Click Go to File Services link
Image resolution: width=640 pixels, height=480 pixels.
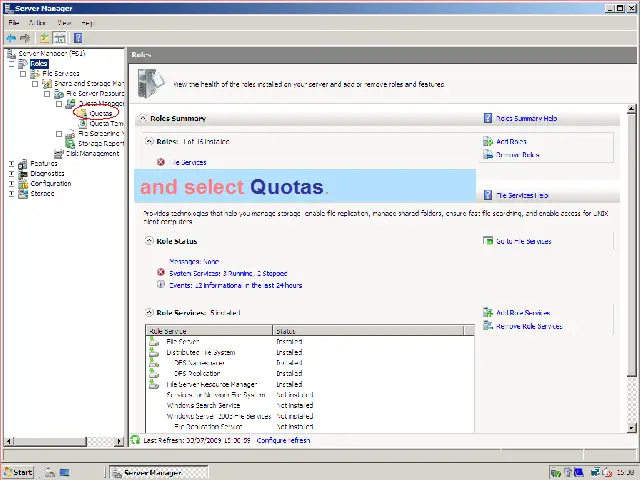(524, 241)
